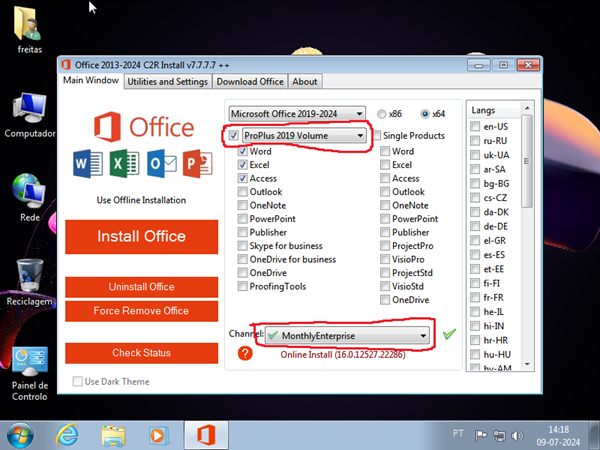This screenshot has height=450, width=600.
Task: Check the Single Products checkbox
Action: tap(377, 135)
